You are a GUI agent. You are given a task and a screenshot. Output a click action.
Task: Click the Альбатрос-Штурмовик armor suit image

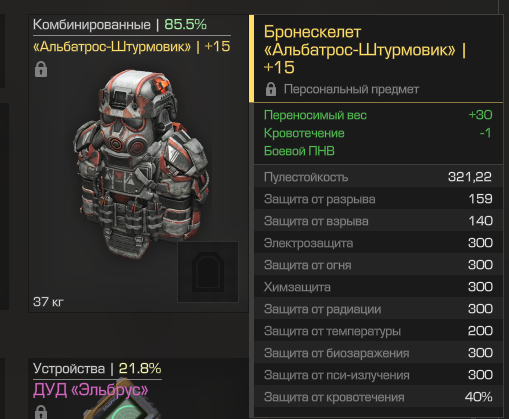pos(142,164)
